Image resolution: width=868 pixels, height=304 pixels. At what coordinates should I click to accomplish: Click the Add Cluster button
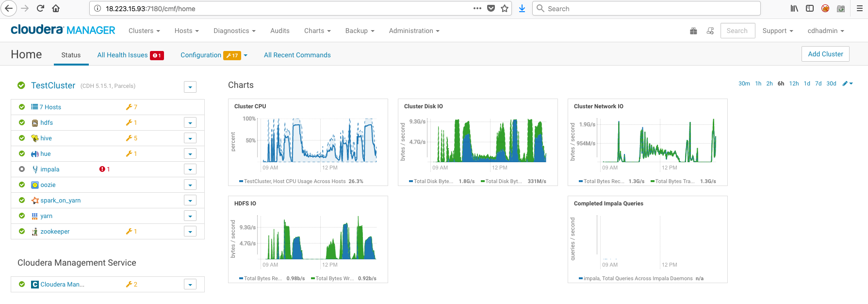(x=825, y=54)
